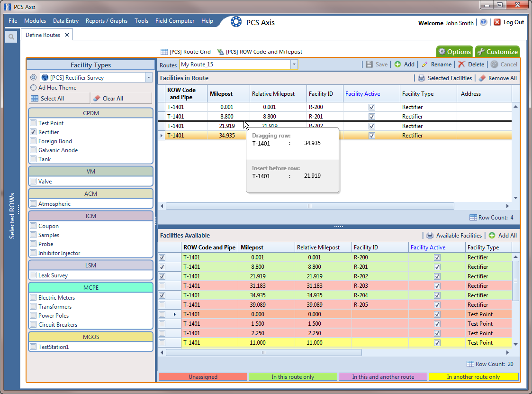This screenshot has width=532, height=394.
Task: Select the ROW Code and Milepost sort icon
Action: pos(221,52)
